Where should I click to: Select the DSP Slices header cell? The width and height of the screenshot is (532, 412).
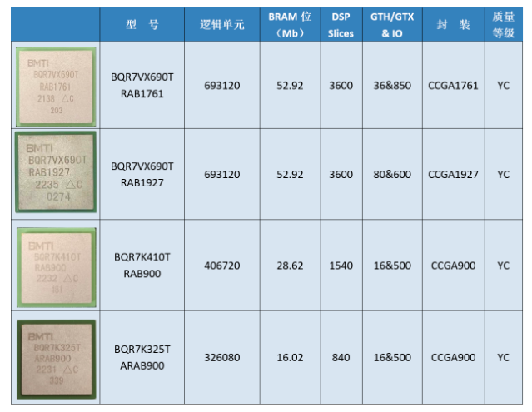pyautogui.click(x=341, y=25)
